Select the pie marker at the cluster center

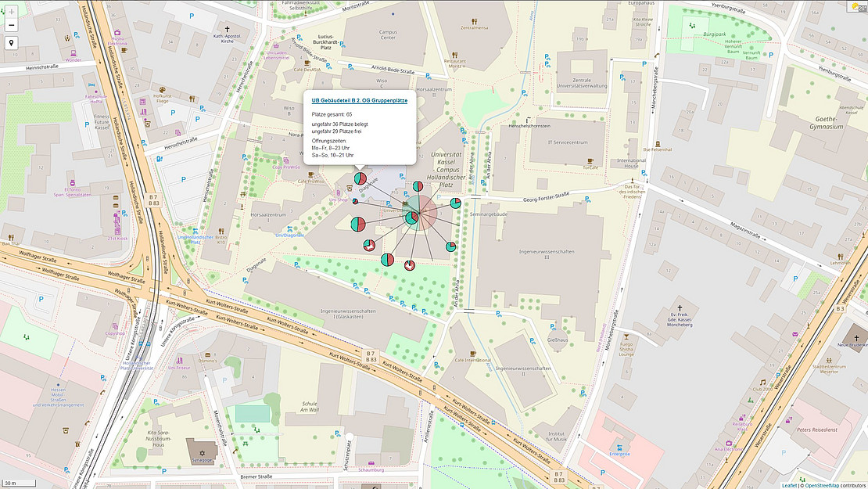[x=412, y=218]
